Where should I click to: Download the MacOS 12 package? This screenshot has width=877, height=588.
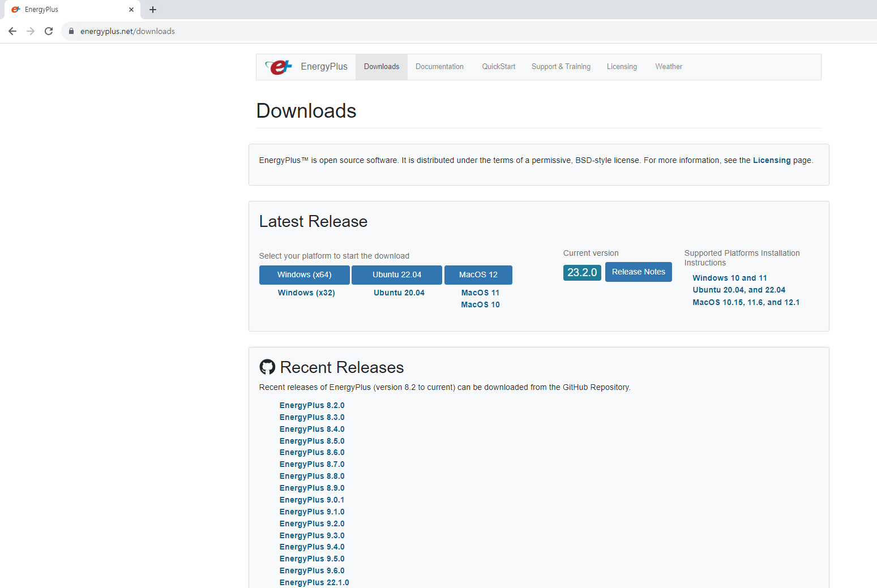(478, 274)
